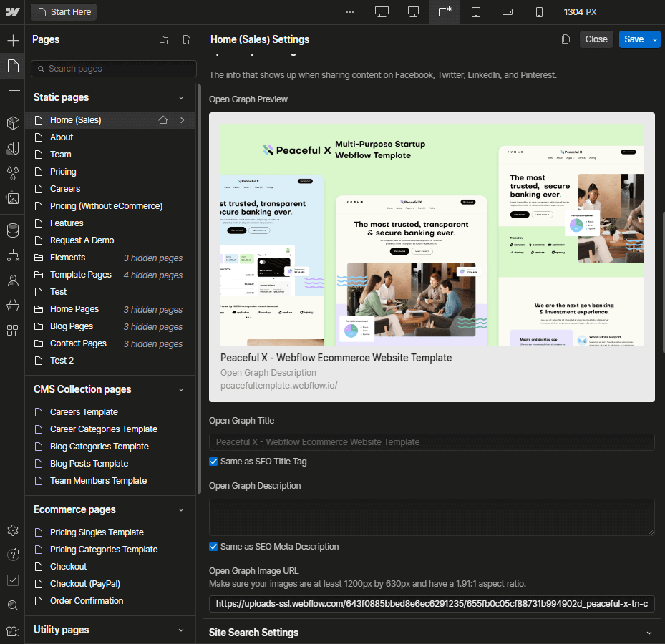Open the Ecommerce panel
The image size is (665, 644).
(x=12, y=306)
